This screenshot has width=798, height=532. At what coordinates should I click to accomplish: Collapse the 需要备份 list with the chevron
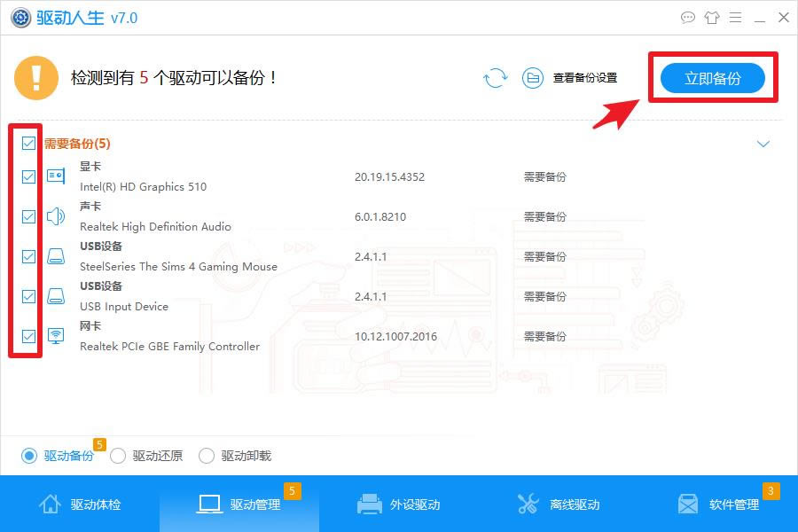click(x=763, y=144)
